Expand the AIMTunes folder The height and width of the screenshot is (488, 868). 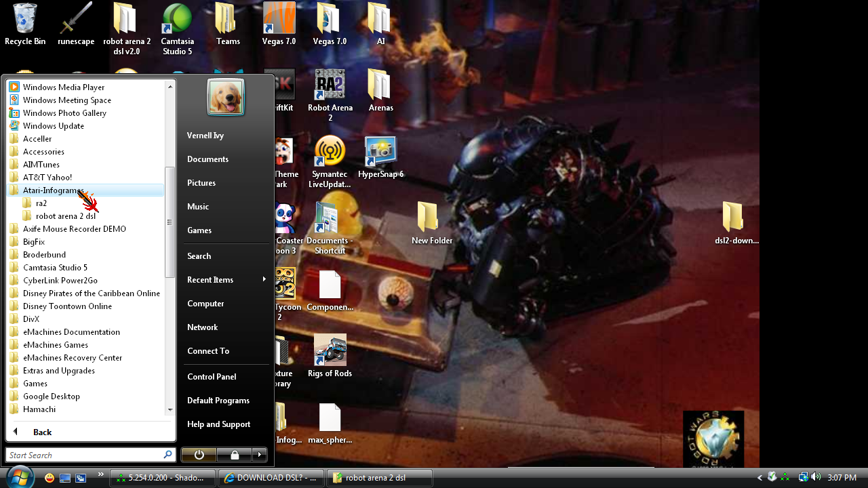[x=86, y=164]
